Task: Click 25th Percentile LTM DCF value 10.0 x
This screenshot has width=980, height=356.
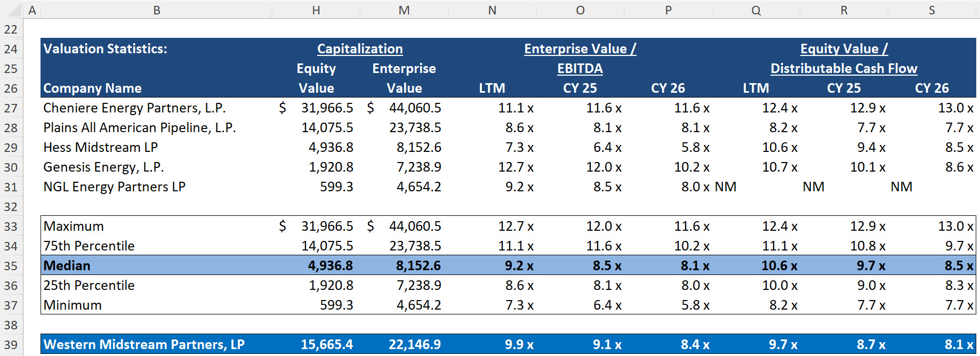Action: (x=780, y=285)
